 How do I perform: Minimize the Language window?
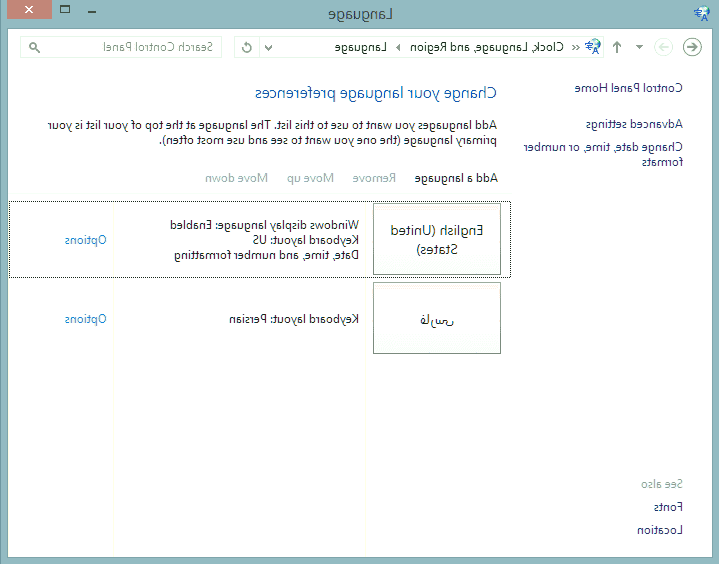[x=92, y=11]
